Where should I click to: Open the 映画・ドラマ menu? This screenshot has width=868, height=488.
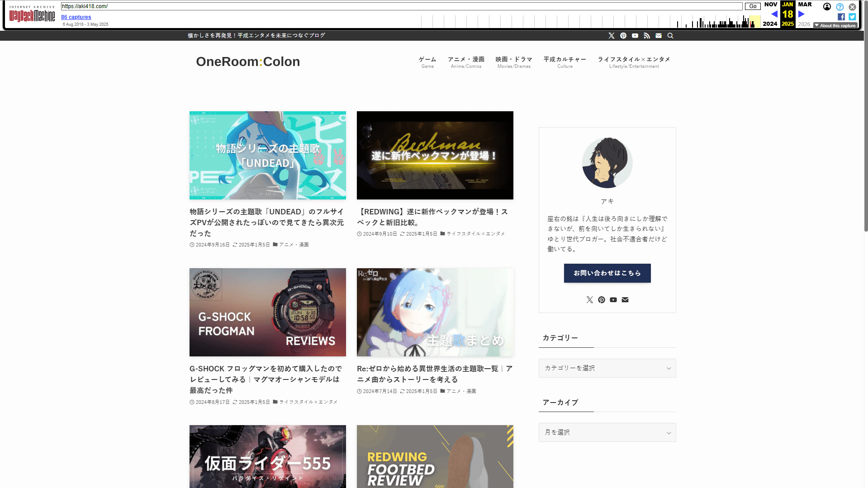click(x=514, y=62)
